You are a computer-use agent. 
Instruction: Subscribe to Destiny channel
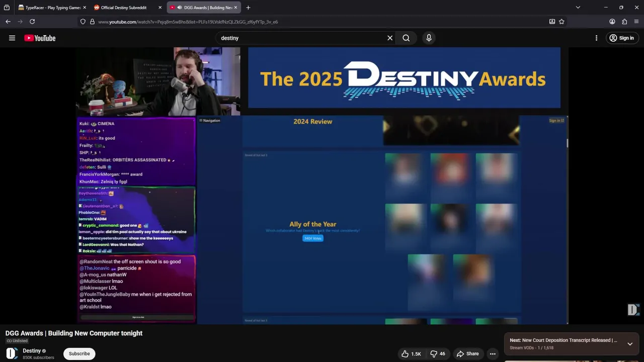[79, 353]
